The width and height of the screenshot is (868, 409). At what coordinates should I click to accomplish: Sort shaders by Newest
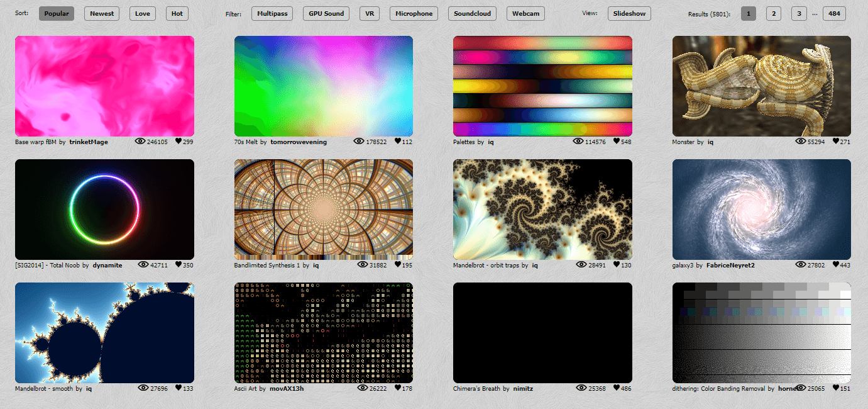[x=102, y=14]
